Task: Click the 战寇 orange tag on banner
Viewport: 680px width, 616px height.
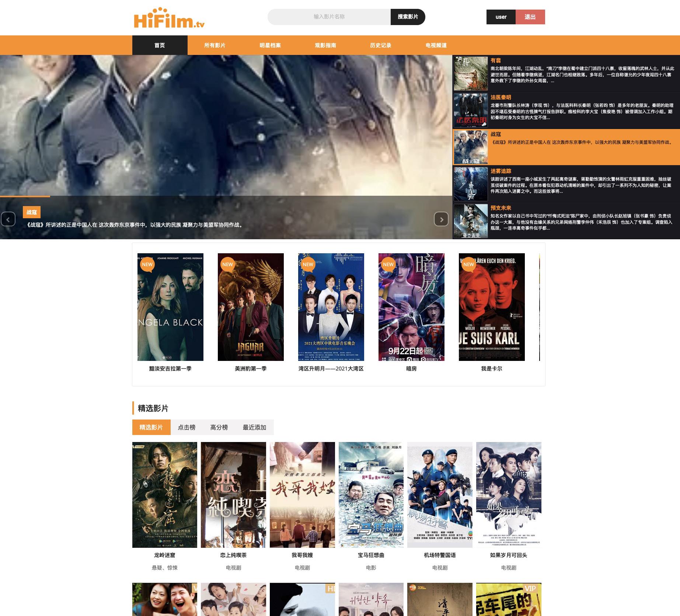Action: pos(32,212)
